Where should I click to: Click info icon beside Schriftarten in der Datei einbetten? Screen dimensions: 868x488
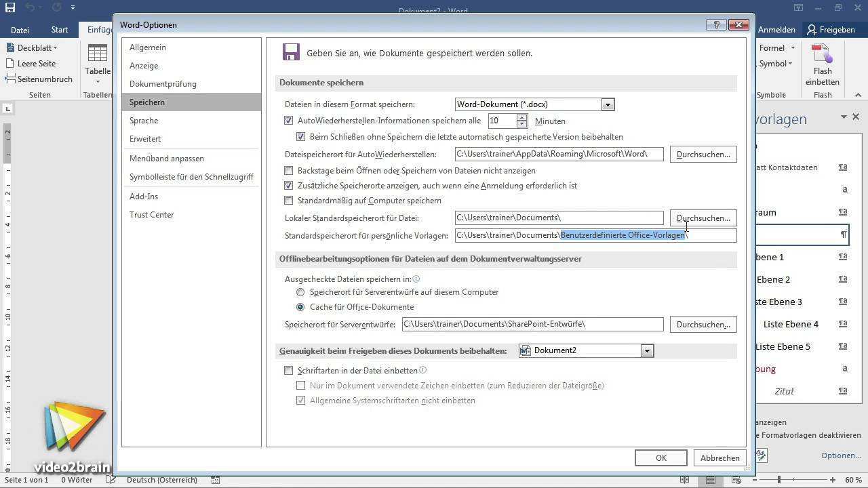coord(423,370)
